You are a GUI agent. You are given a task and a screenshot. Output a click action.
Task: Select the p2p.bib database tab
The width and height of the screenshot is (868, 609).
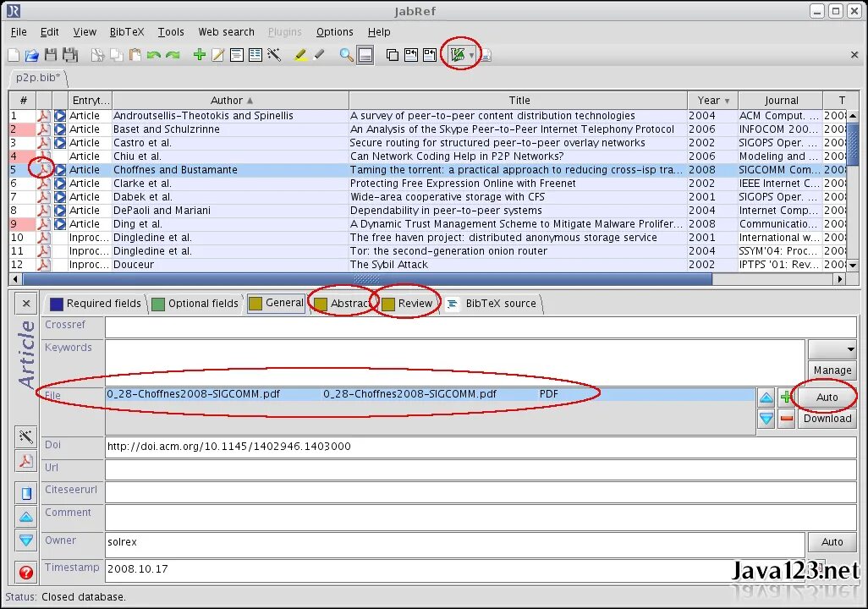[x=37, y=78]
